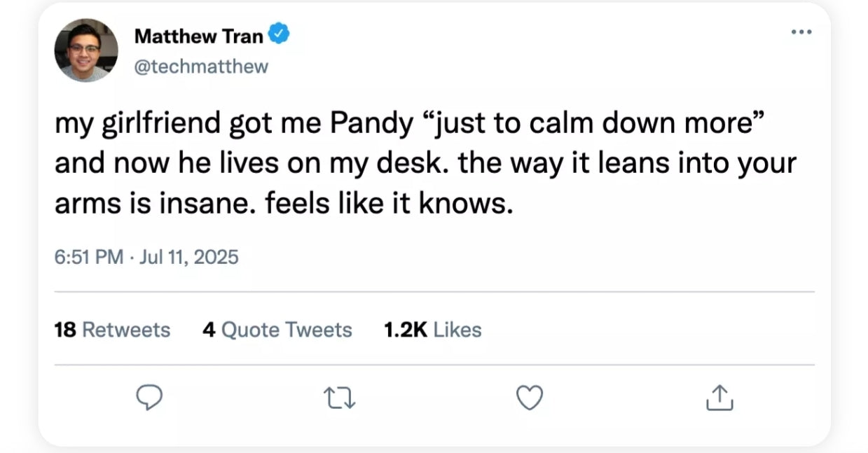
Task: Click the blue verified badge next to Matthew Tran
Action: [x=280, y=32]
